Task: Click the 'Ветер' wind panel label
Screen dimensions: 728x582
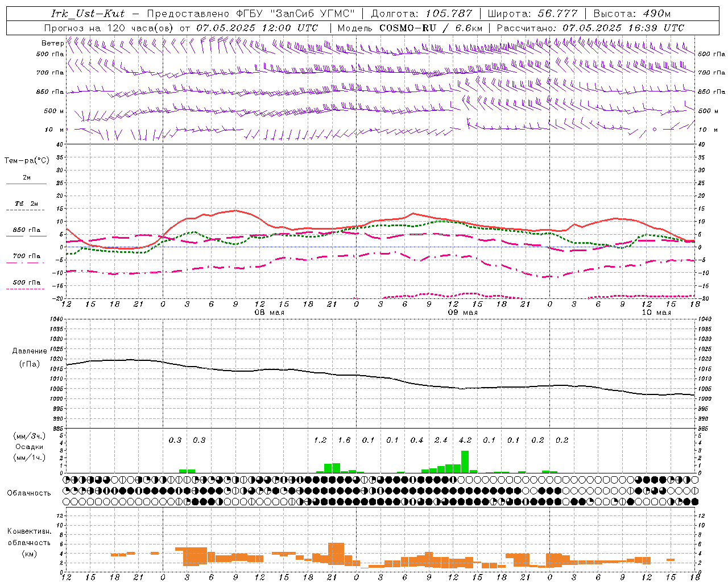Action: click(52, 43)
